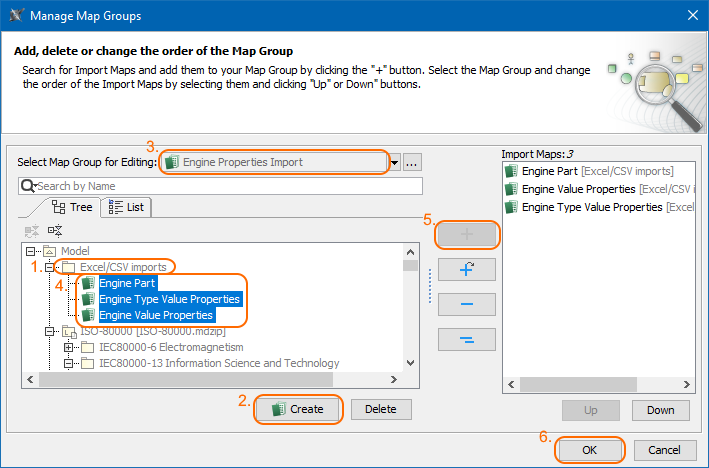Image resolution: width=709 pixels, height=468 pixels.
Task: Click the expand all tree icon
Action: click(x=30, y=230)
